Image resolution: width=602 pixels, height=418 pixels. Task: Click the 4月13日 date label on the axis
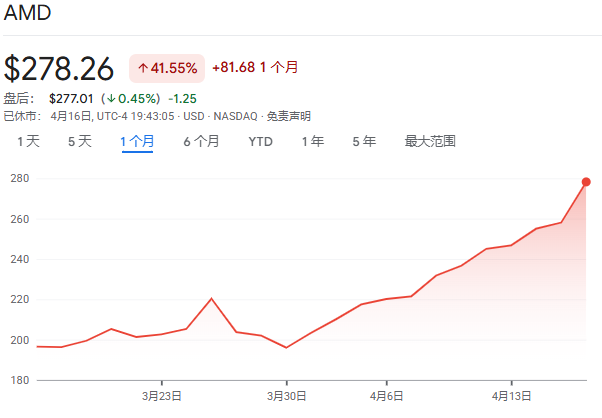511,395
